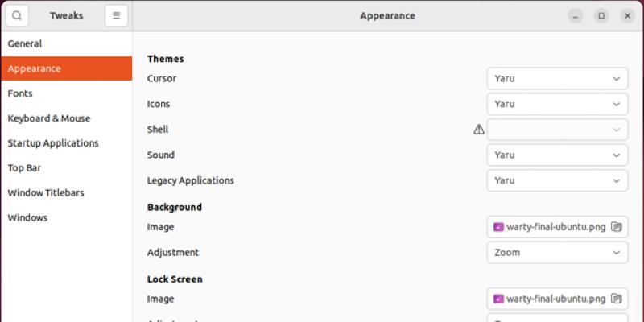Expand the Sound theme dropdown
This screenshot has height=322, width=644.
point(557,155)
